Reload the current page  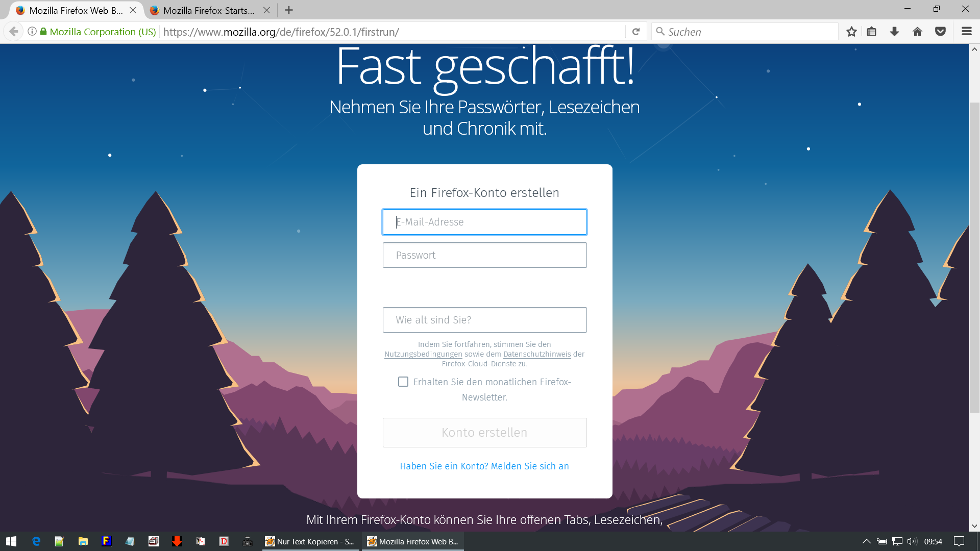coord(636,32)
